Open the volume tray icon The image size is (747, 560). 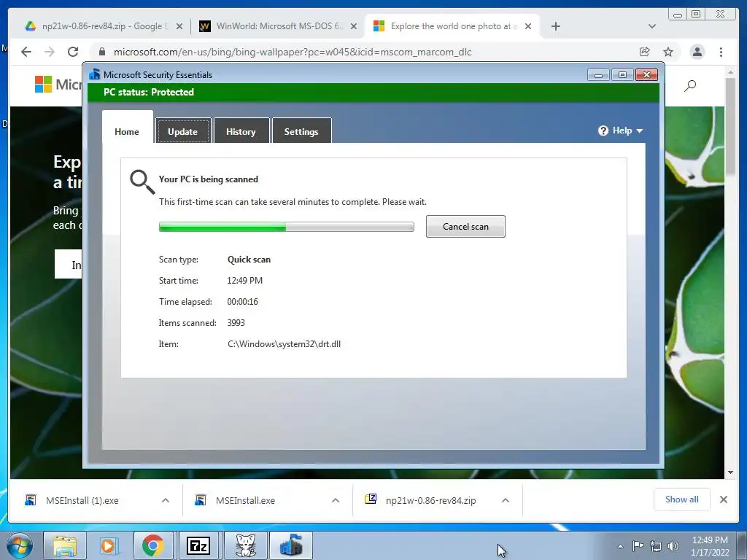pyautogui.click(x=673, y=546)
